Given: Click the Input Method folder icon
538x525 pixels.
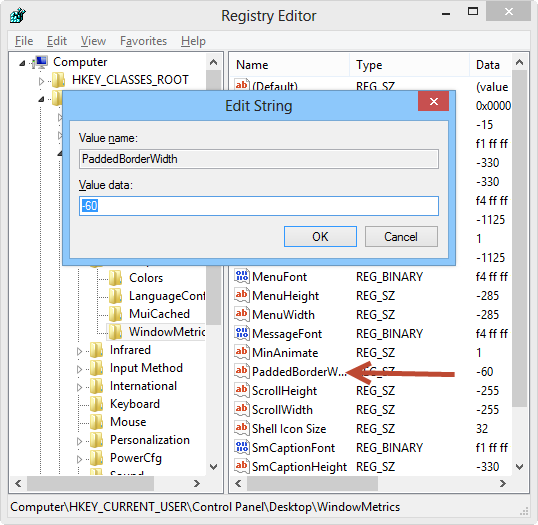Looking at the screenshot, I should point(97,368).
